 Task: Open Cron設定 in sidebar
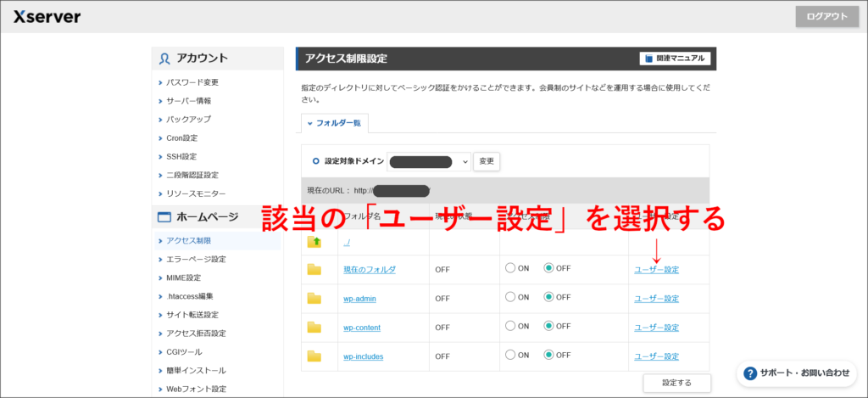point(181,138)
